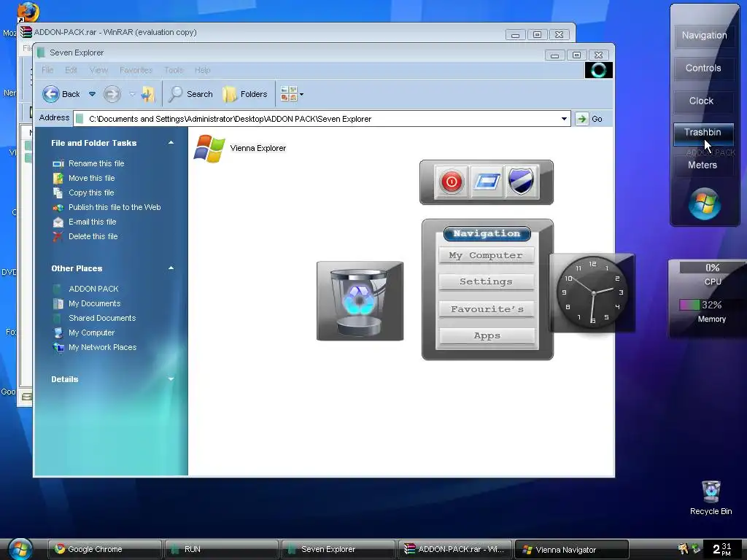The width and height of the screenshot is (747, 560).
Task: Click My Computer in Navigation gadget
Action: pos(486,255)
